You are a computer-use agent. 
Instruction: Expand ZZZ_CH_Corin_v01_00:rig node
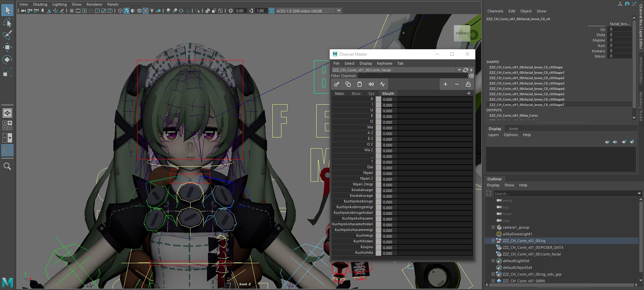click(x=493, y=241)
